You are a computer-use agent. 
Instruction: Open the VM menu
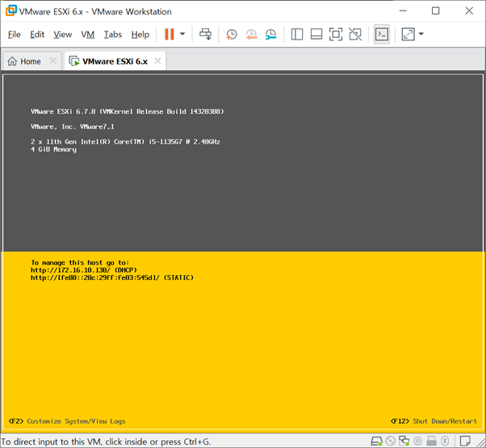88,35
